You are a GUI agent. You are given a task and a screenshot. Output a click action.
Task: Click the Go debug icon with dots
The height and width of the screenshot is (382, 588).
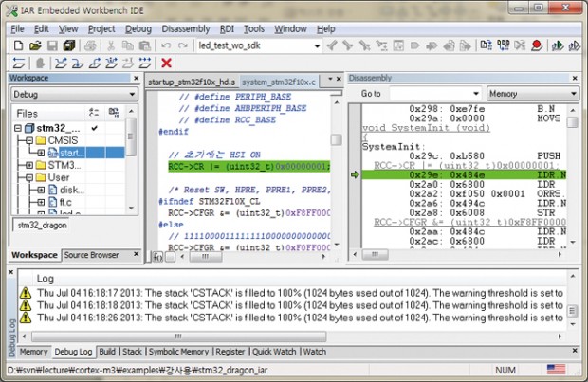[x=145, y=63]
